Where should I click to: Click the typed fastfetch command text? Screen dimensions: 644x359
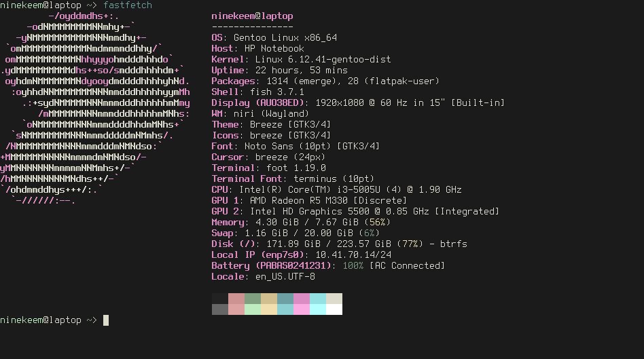tap(128, 5)
